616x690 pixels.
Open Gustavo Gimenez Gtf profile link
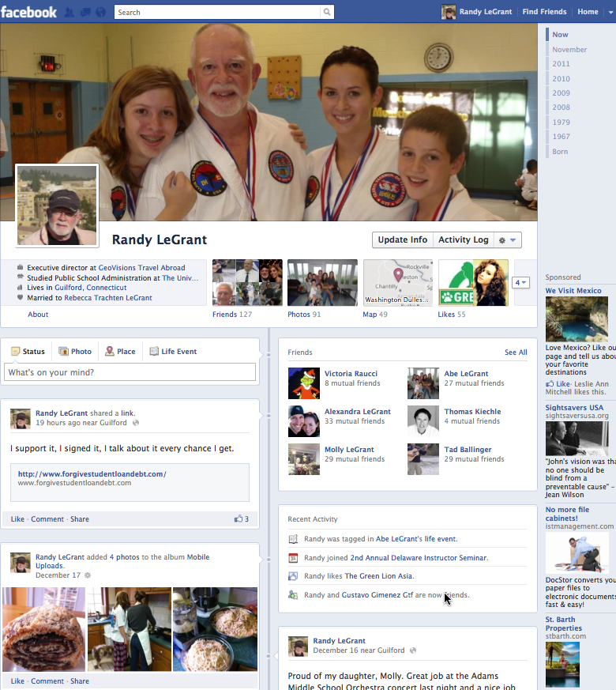pos(377,595)
